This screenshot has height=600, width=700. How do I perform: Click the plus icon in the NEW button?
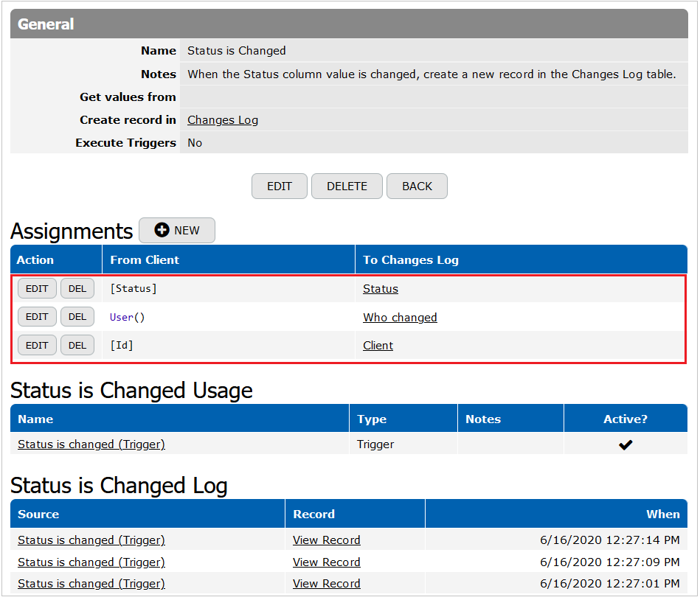point(162,230)
